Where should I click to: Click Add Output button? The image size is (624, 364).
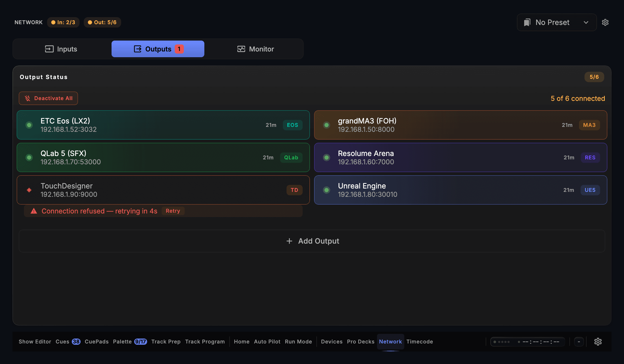click(312, 241)
